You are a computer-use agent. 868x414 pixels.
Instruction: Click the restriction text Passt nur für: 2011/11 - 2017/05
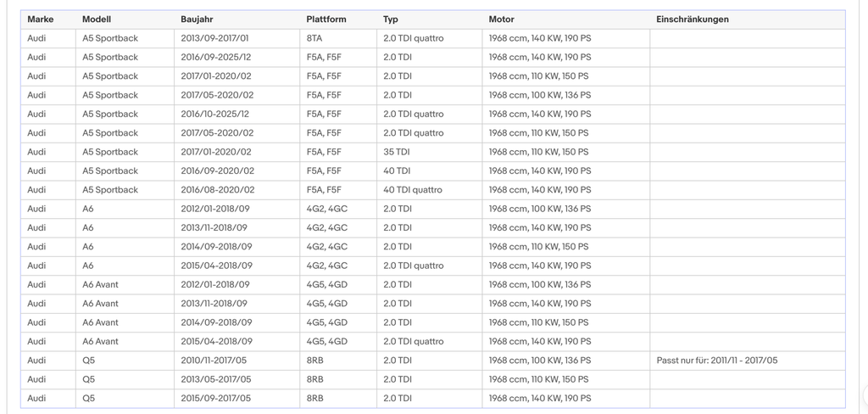pyautogui.click(x=717, y=361)
